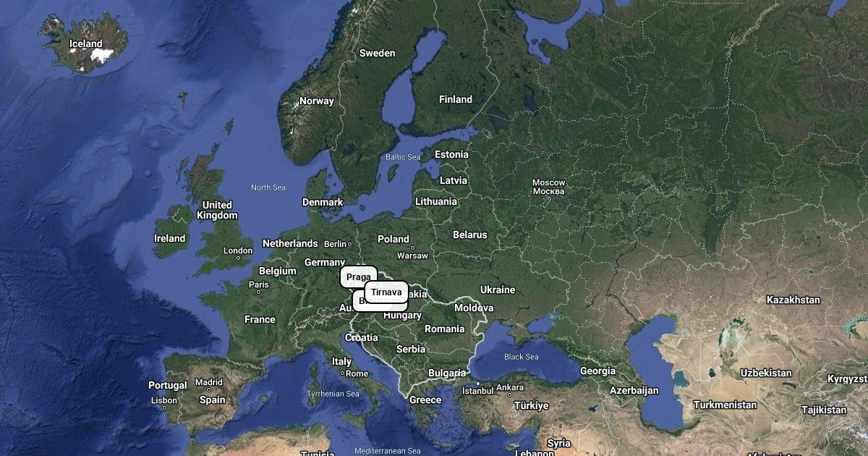Click the United Kingdom label
The width and height of the screenshot is (868, 456).
click(217, 210)
